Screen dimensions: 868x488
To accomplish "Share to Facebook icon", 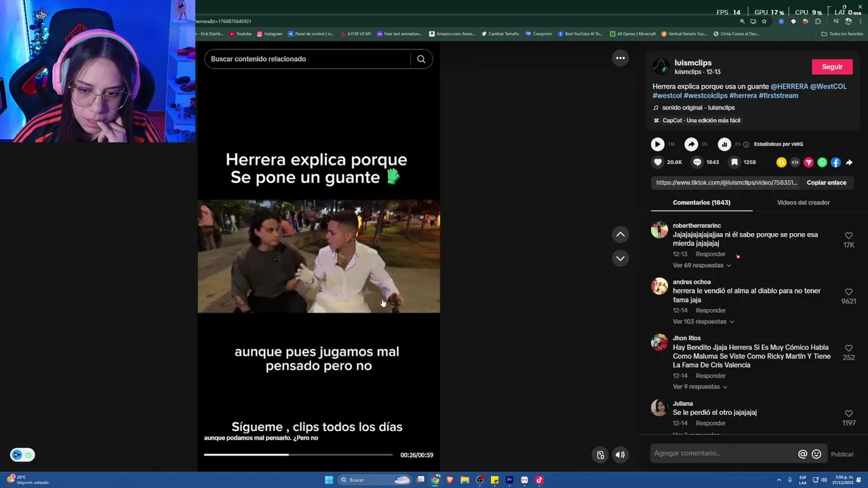I will click(835, 163).
